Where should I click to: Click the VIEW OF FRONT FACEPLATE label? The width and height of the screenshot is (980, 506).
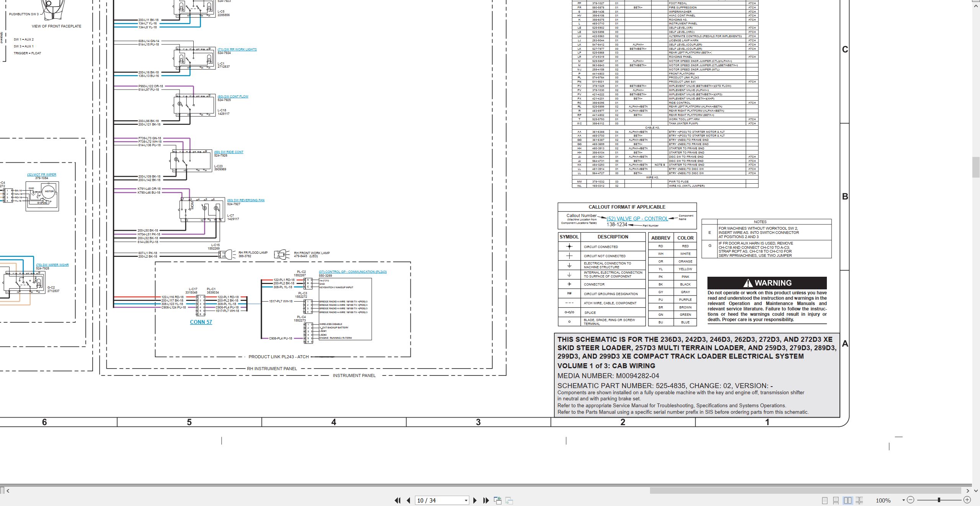pos(57,26)
